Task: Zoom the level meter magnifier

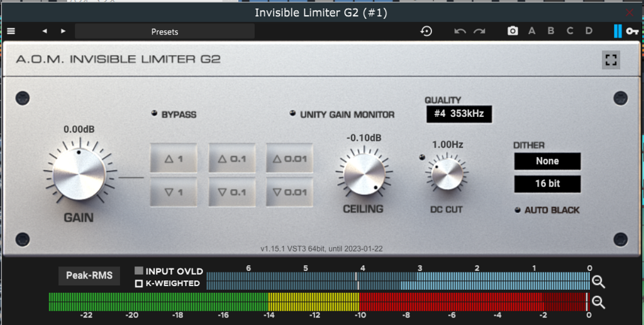Action: click(x=599, y=302)
